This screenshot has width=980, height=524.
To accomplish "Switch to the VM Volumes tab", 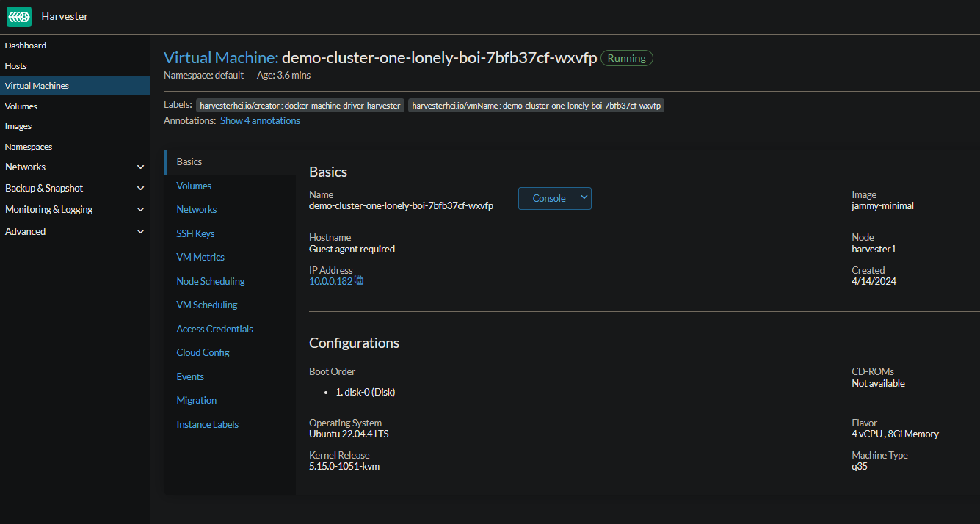I will tap(194, 186).
